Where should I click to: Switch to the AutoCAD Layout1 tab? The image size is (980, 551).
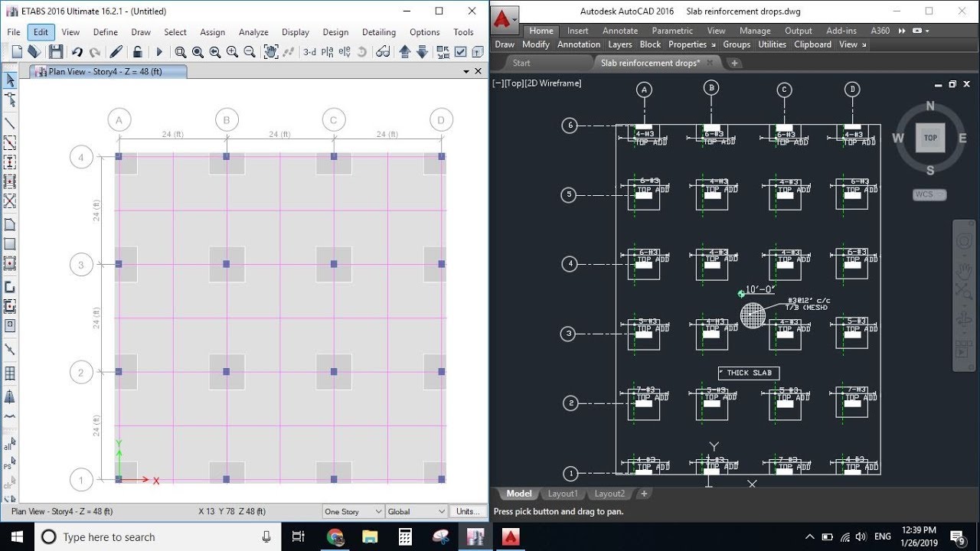click(x=563, y=494)
